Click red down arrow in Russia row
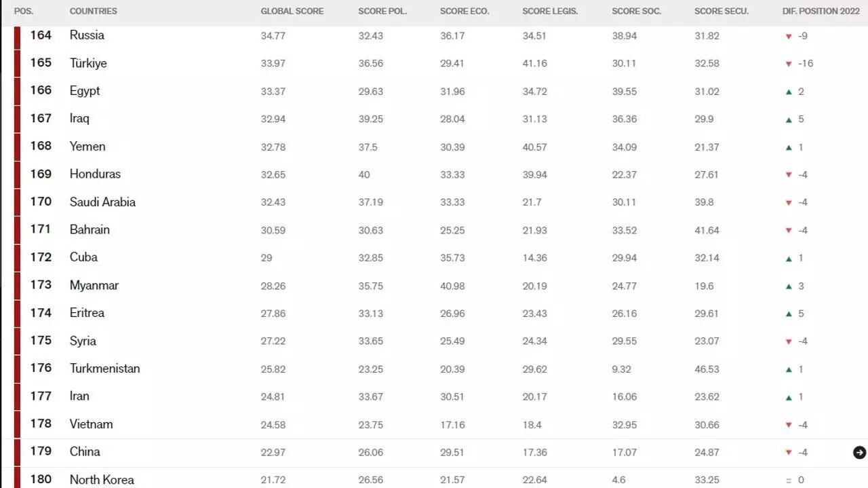This screenshot has width=868, height=488. 789,36
